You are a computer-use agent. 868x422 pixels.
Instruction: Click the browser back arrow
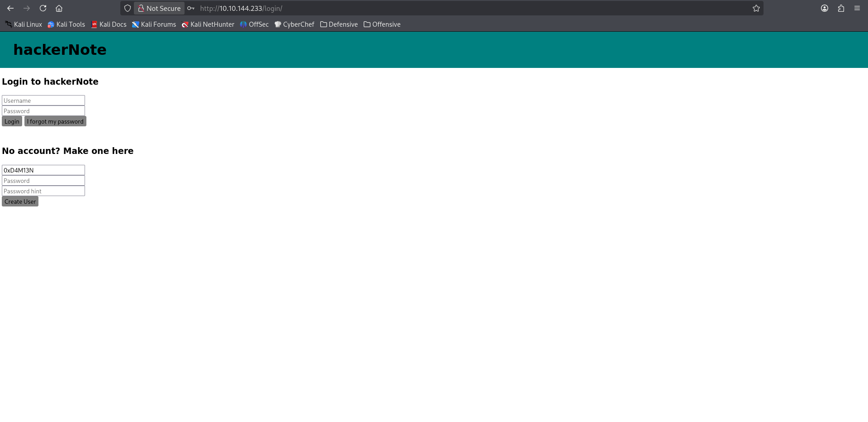tap(10, 8)
